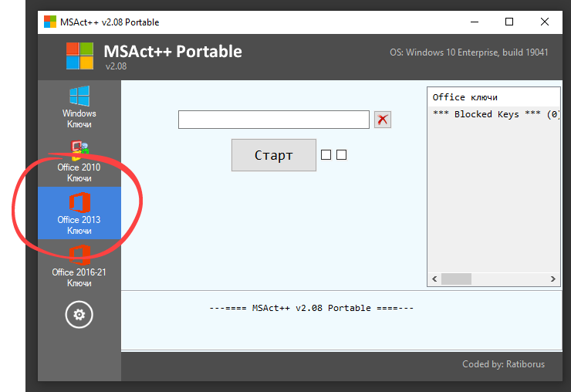Click the horizontal scrollbar thumb in keys list

(x=455, y=279)
